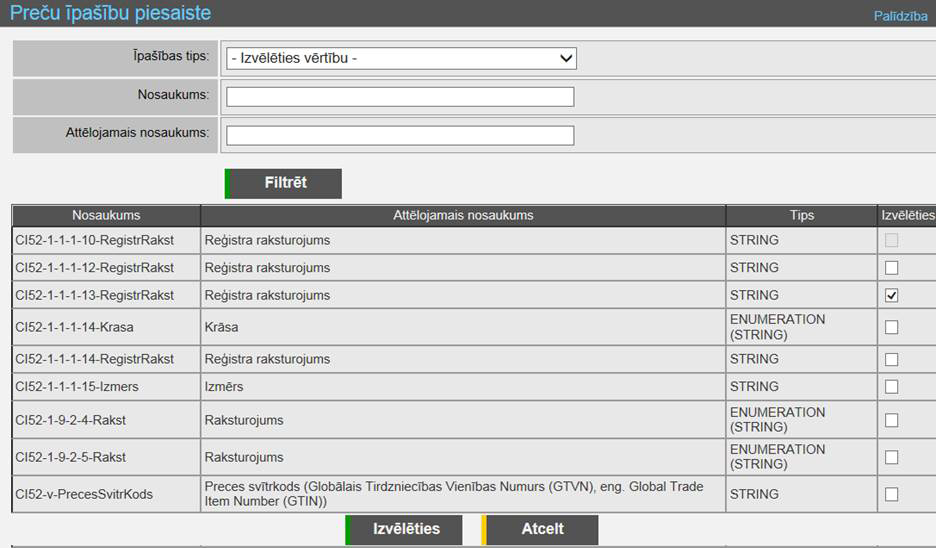Image resolution: width=936 pixels, height=548 pixels.
Task: Click the Tips column header
Action: click(x=801, y=215)
